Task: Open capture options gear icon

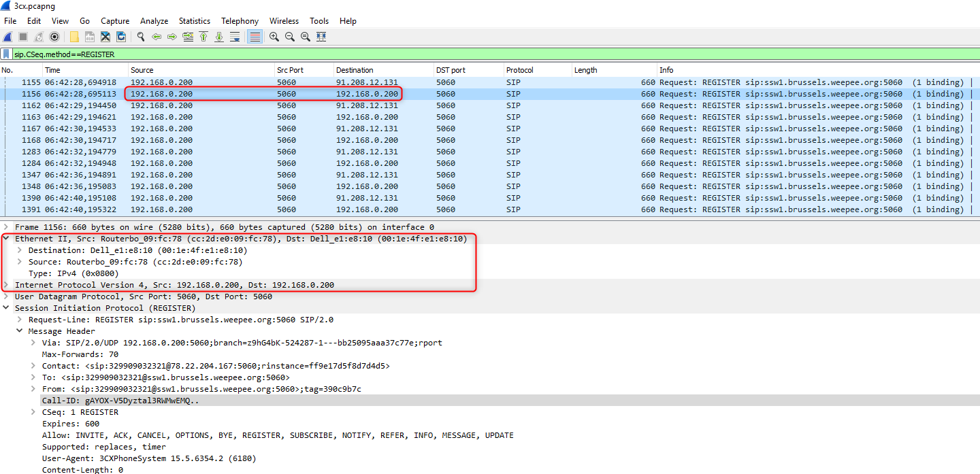Action: click(x=54, y=37)
